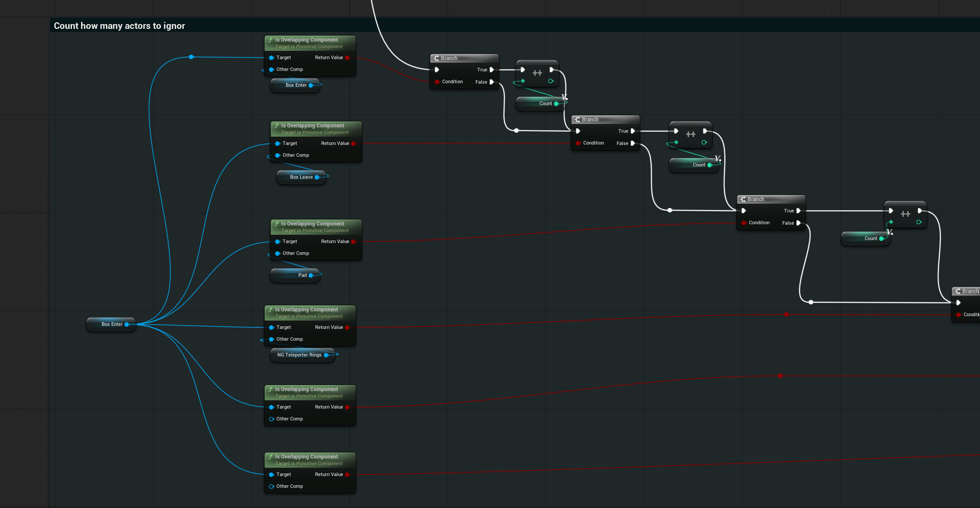This screenshot has height=508, width=980.
Task: Click True pin on Branch wired from Pad check
Action: click(x=799, y=211)
